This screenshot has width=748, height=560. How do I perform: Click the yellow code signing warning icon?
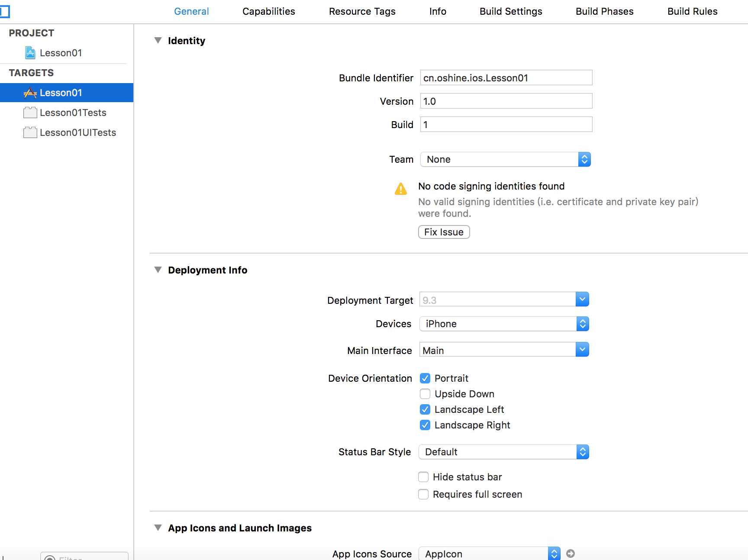click(401, 189)
